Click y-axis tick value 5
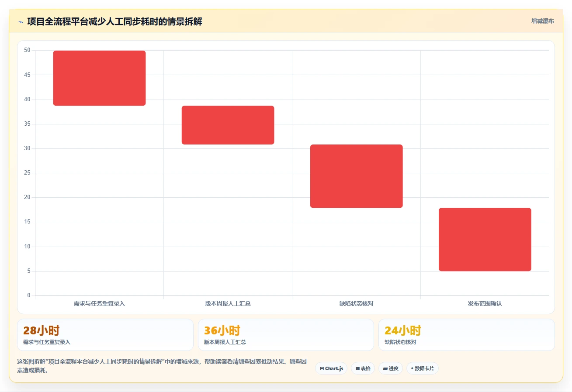The height and width of the screenshot is (392, 572). (x=29, y=271)
